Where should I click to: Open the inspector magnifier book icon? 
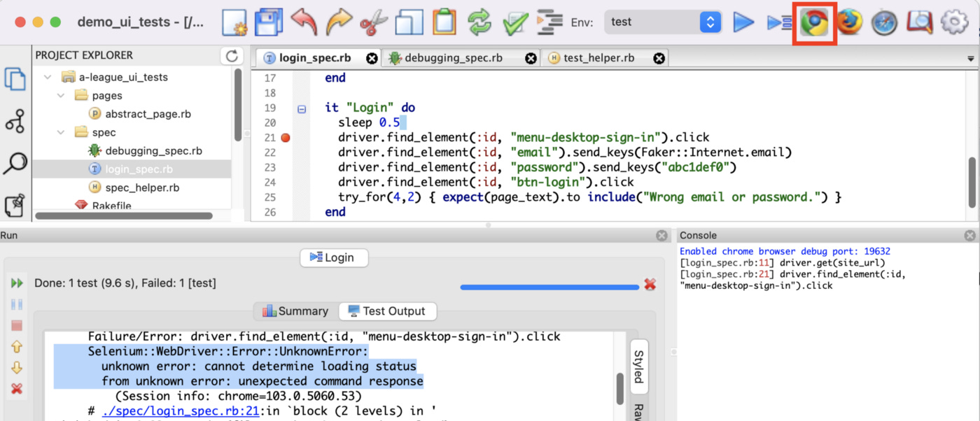coord(919,23)
